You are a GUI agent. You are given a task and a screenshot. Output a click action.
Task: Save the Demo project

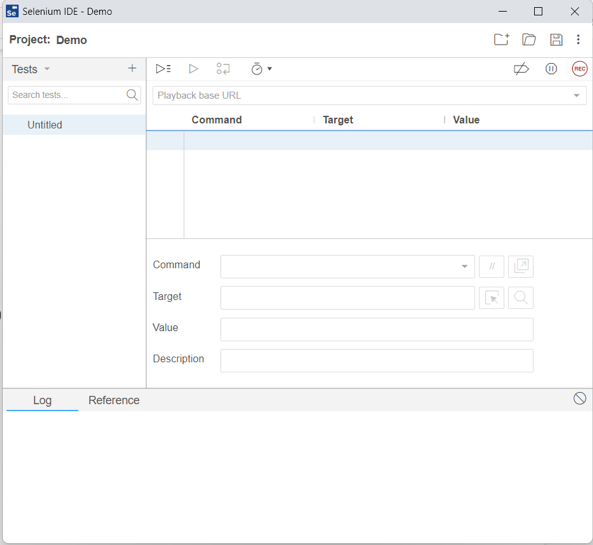(x=556, y=40)
